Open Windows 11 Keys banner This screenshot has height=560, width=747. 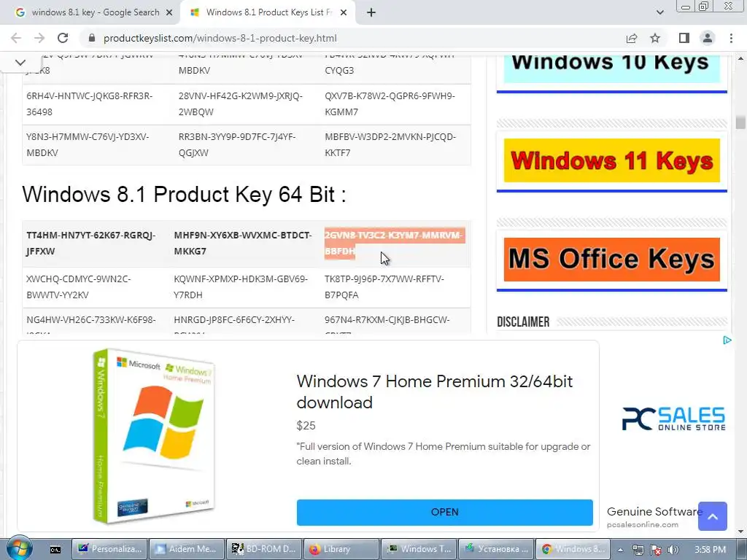612,160
